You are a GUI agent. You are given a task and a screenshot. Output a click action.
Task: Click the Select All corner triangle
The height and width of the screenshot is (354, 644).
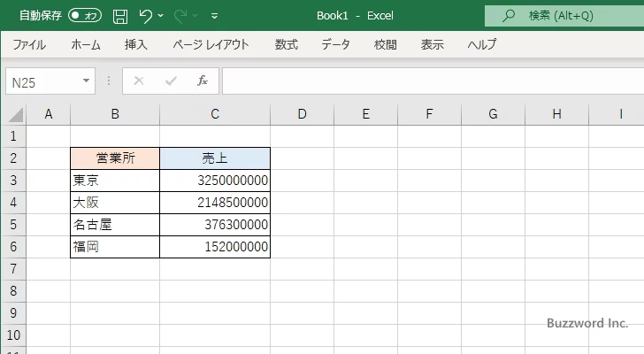click(15, 114)
